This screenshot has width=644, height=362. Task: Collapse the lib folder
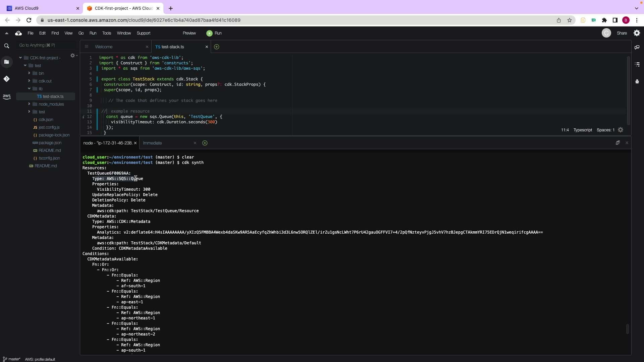point(29,89)
